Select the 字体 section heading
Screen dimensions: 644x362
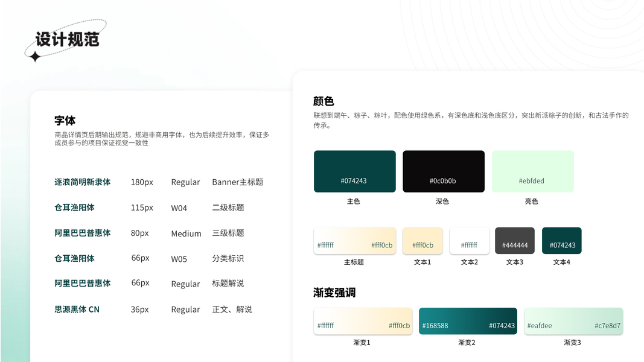[65, 121]
